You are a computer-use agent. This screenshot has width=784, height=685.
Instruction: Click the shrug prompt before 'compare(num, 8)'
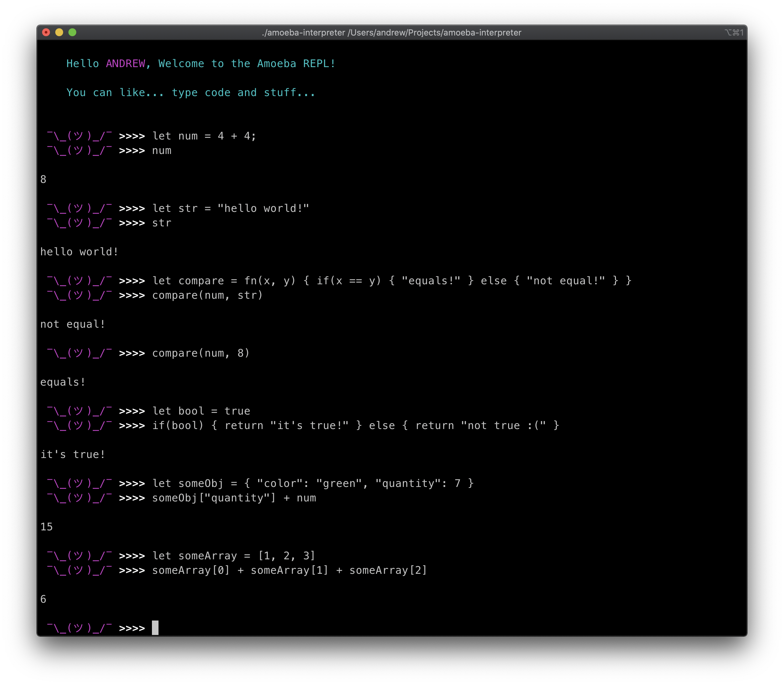tap(80, 353)
